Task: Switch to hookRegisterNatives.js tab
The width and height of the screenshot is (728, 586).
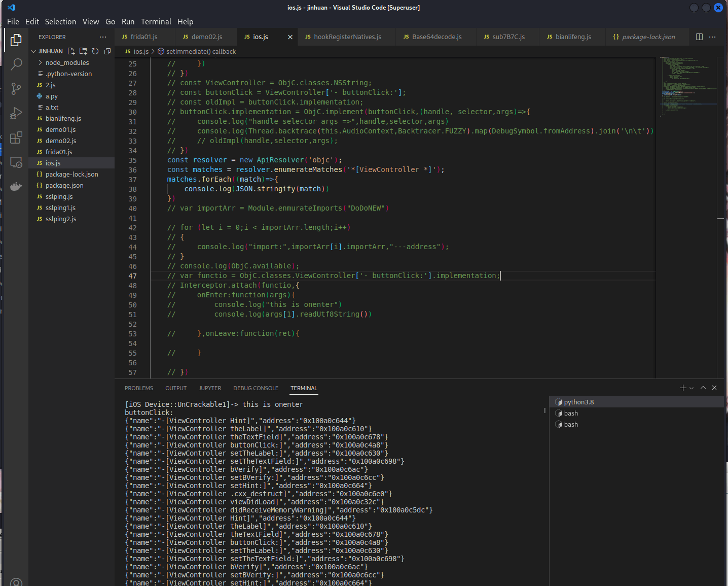Action: (x=347, y=37)
